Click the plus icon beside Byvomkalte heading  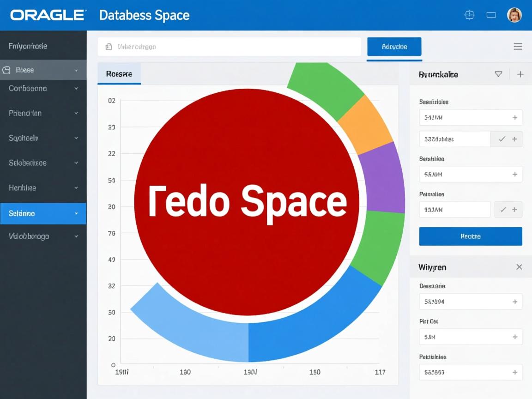coord(520,74)
